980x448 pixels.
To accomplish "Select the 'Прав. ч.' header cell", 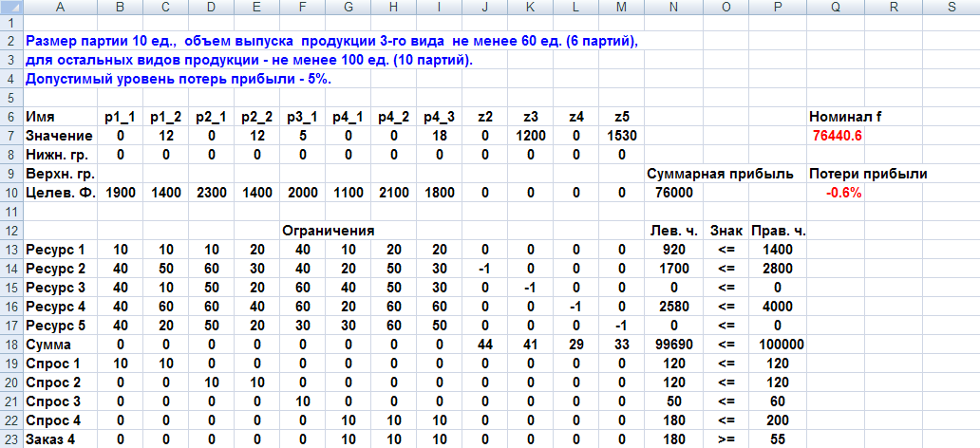I will [778, 231].
